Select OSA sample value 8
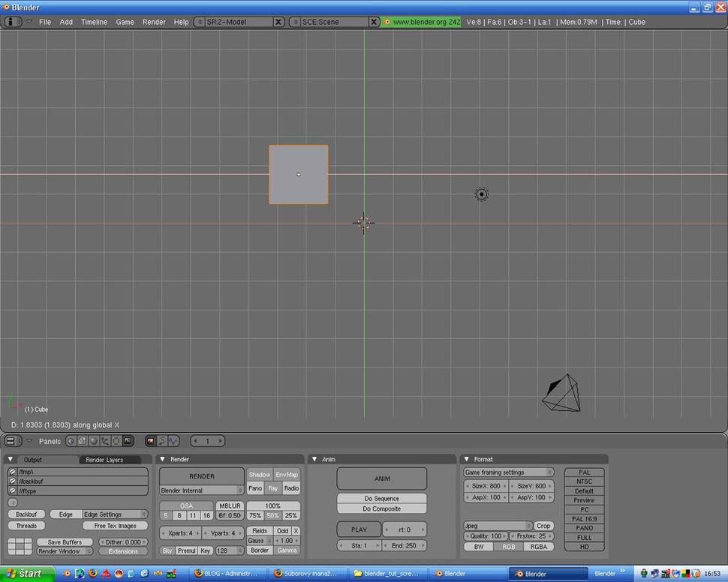The image size is (728, 582). 179,516
